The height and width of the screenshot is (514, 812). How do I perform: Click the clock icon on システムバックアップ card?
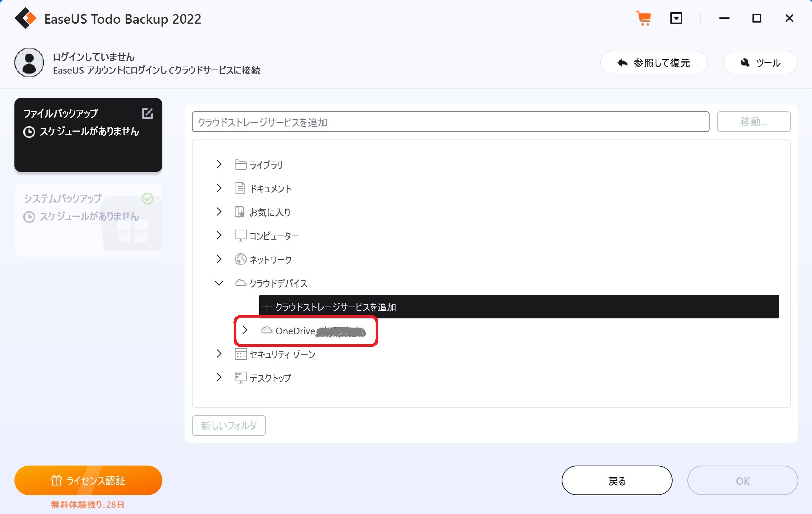(29, 217)
